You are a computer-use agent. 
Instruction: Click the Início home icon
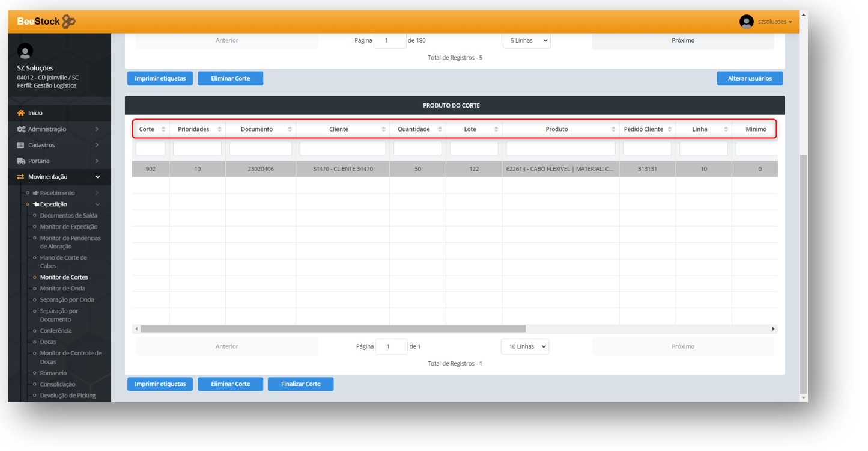(21, 113)
